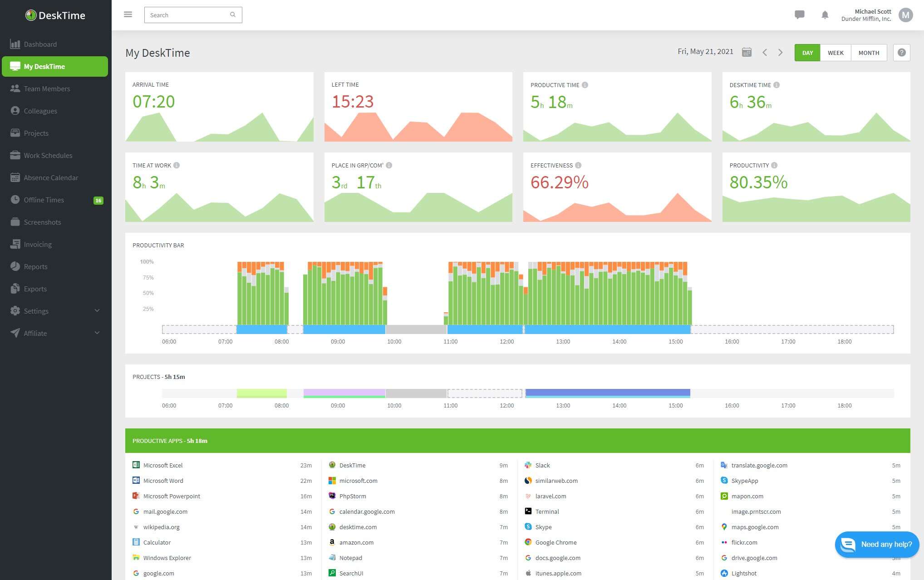
Task: Open the Invoicing section
Action: point(37,244)
